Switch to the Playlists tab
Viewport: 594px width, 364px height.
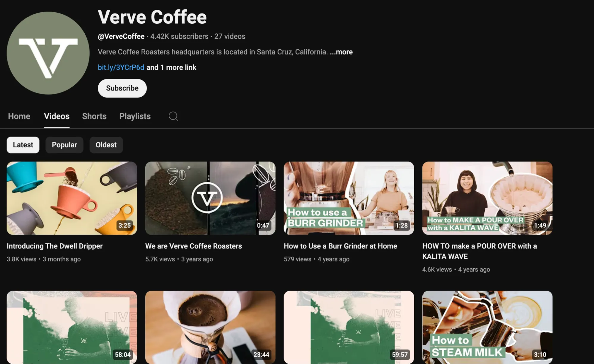135,116
